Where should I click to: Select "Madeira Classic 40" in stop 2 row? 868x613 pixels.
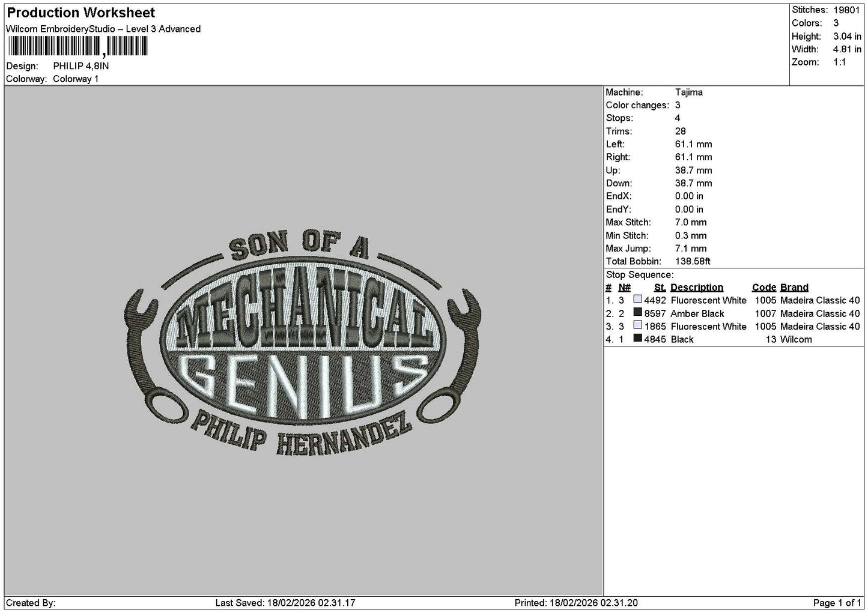point(820,313)
